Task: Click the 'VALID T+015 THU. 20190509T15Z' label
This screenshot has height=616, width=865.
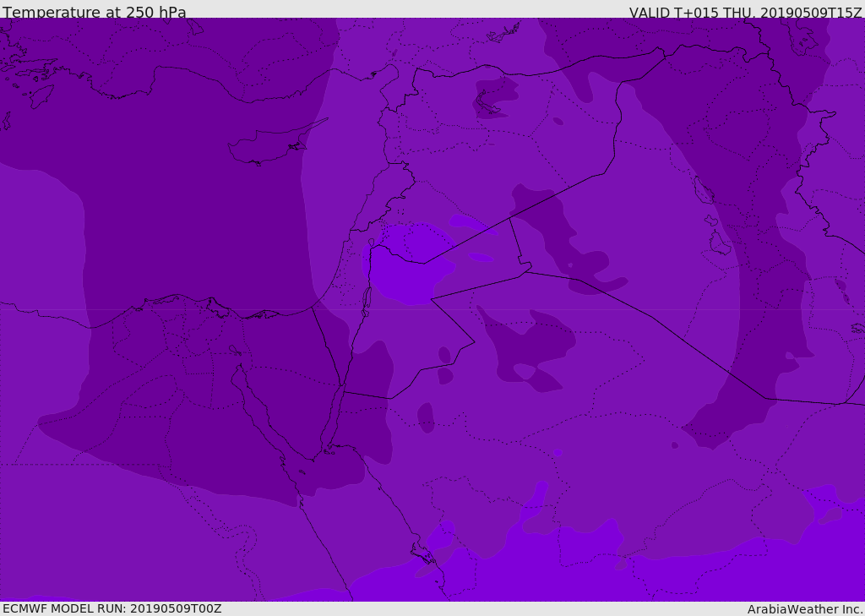Action: pyautogui.click(x=745, y=12)
